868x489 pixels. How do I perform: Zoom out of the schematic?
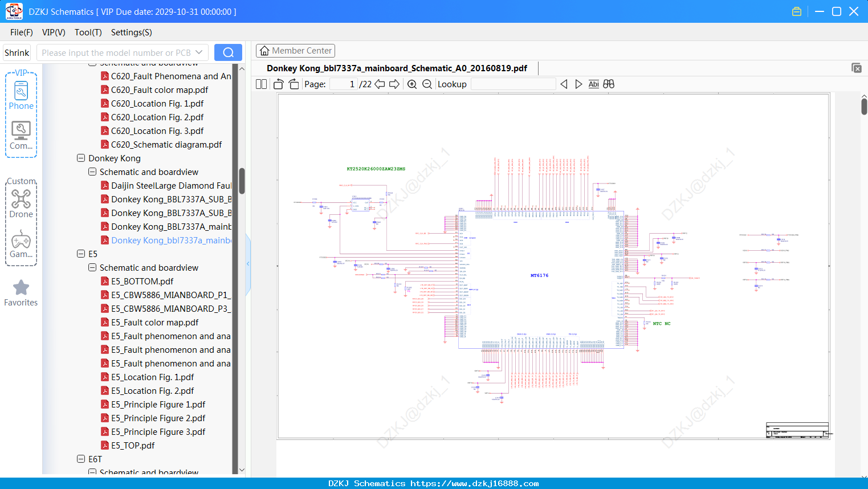[427, 84]
